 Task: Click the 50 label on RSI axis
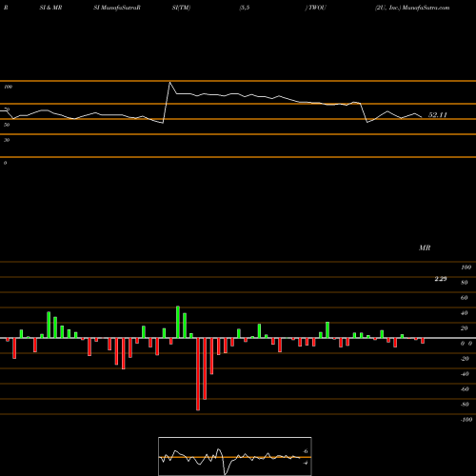[7, 125]
